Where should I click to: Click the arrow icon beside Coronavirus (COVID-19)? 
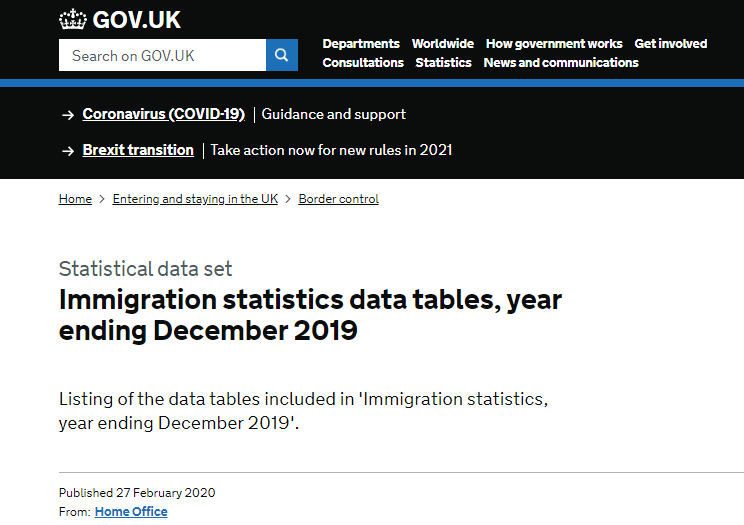pyautogui.click(x=68, y=115)
